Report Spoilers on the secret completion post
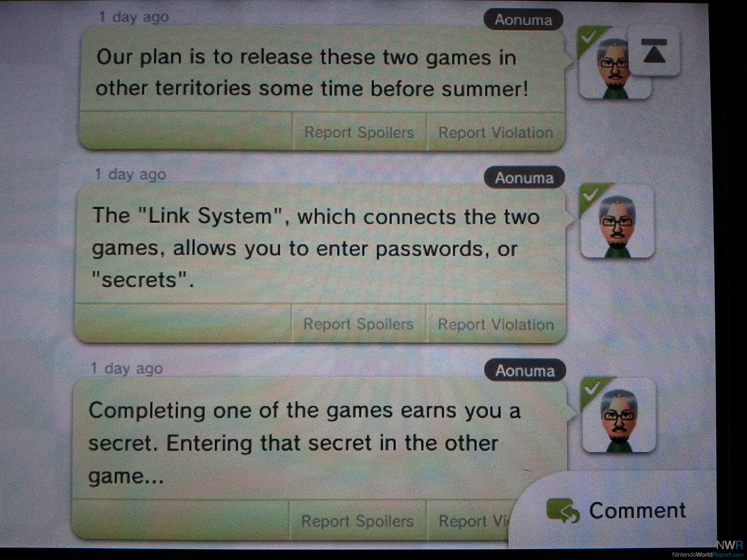Image resolution: width=747 pixels, height=560 pixels. coord(357,521)
